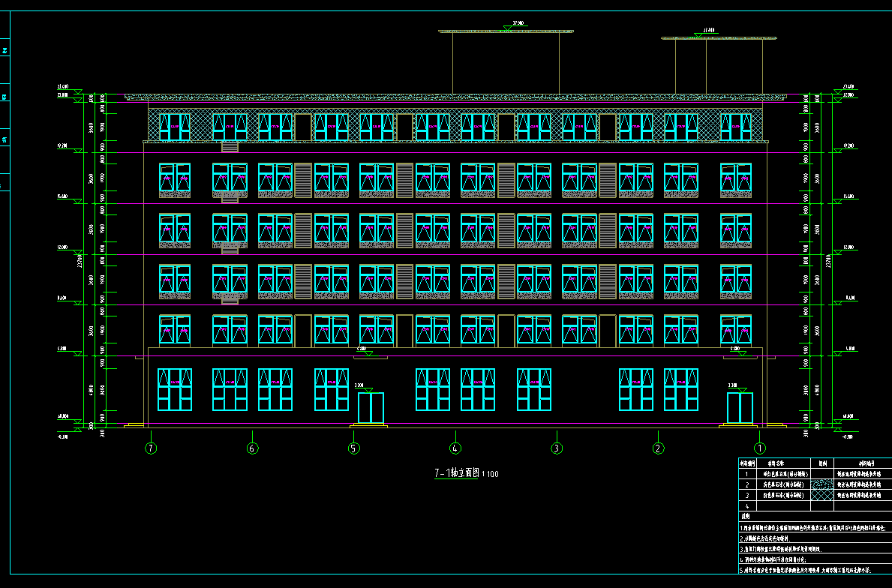Viewport: 892px width, 588px height.
Task: Click the 图例 header cell in legend table
Action: (x=822, y=463)
